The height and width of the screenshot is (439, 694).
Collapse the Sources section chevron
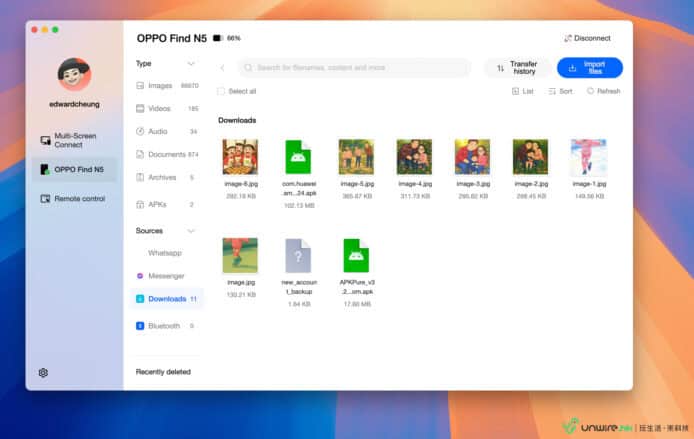(191, 231)
